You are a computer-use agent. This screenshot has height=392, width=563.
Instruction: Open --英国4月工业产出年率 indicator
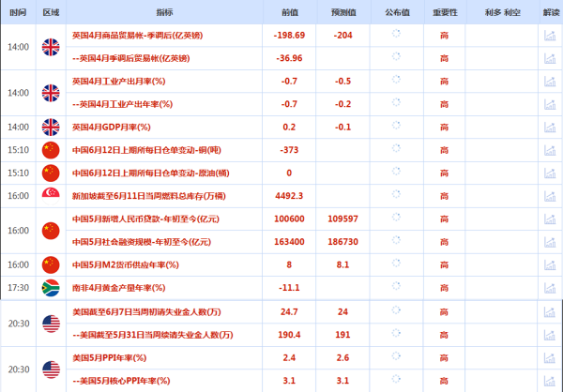pos(122,104)
